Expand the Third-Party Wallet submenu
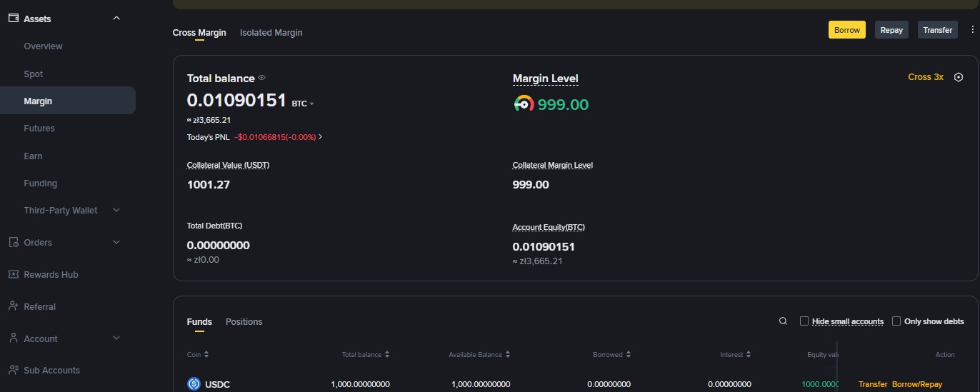Image resolution: width=980 pixels, height=392 pixels. click(116, 210)
